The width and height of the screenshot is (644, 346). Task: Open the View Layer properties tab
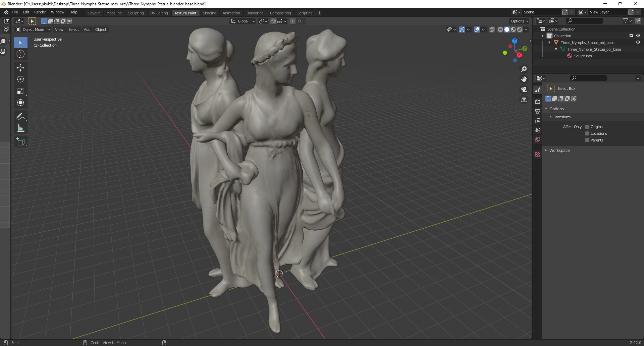pos(538,120)
